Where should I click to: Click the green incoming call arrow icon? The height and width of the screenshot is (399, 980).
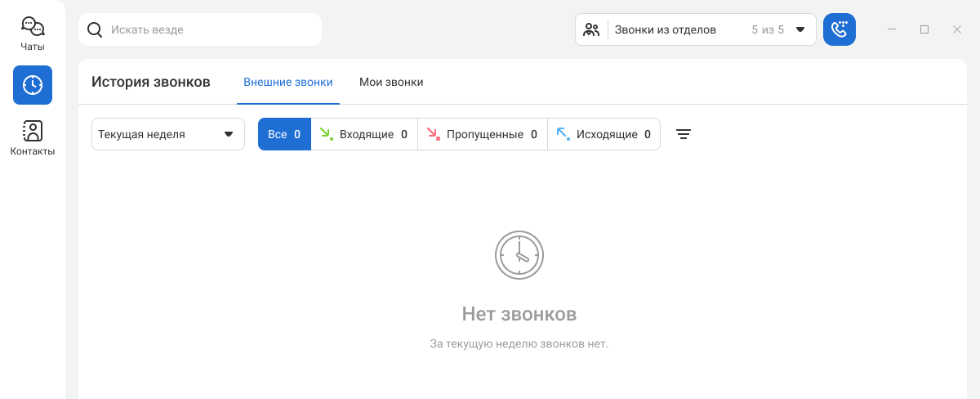[326, 134]
